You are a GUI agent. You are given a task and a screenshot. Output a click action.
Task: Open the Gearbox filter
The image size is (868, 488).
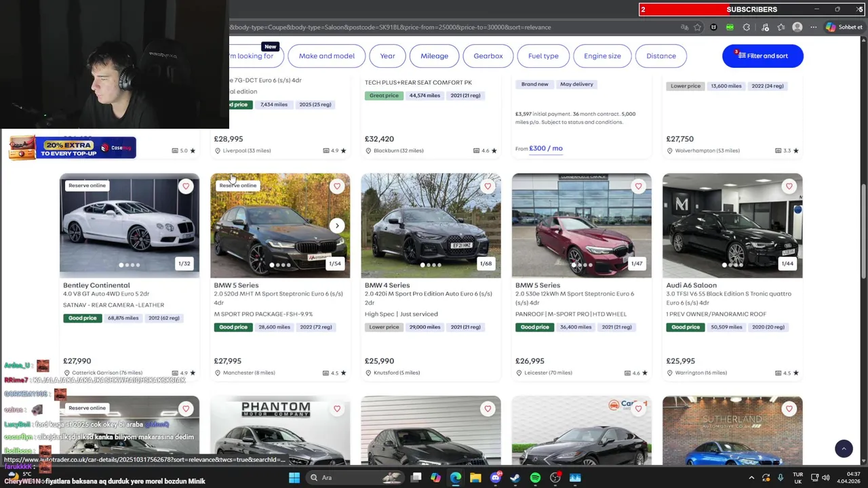tap(488, 56)
